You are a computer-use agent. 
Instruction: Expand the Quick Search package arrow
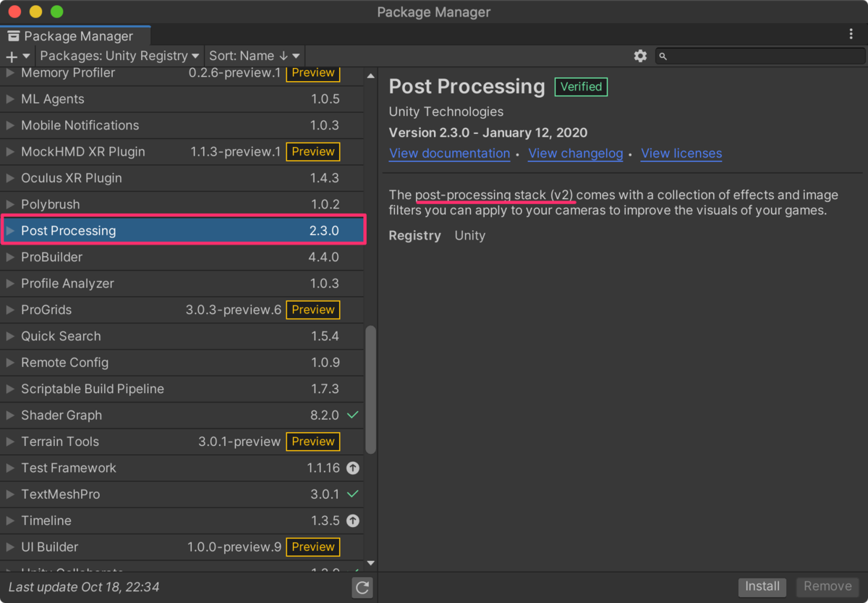[10, 336]
